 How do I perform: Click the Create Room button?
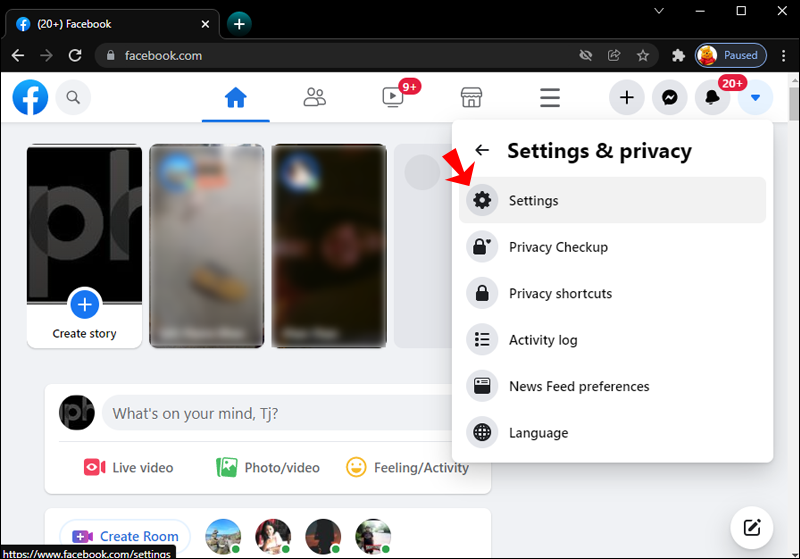[125, 536]
